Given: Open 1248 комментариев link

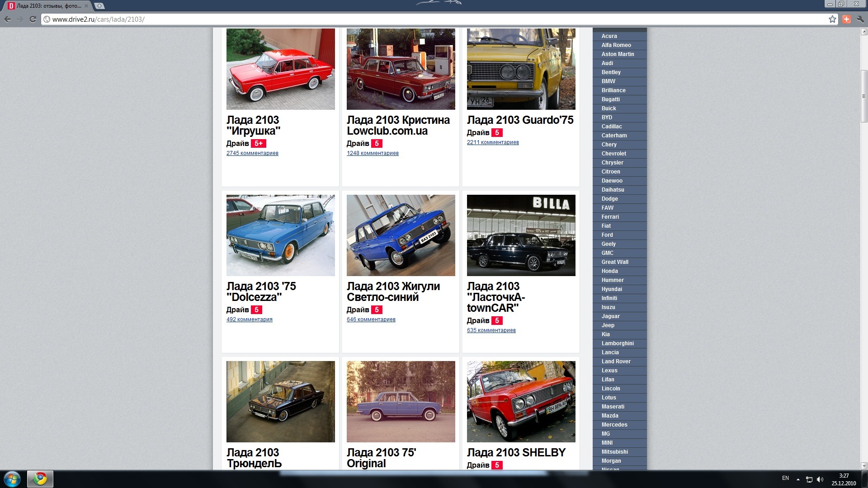Looking at the screenshot, I should click(373, 153).
